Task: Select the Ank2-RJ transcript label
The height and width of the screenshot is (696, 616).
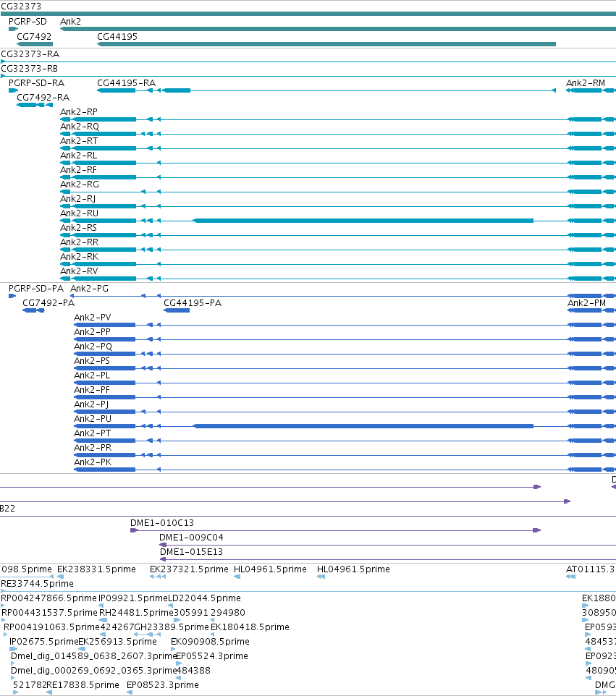Action: tap(77, 199)
